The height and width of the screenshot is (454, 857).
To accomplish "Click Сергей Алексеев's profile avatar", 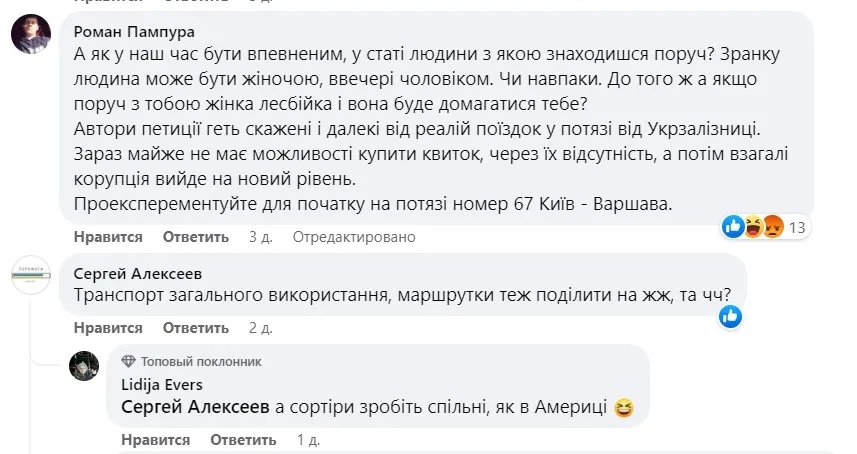I will pos(31,275).
